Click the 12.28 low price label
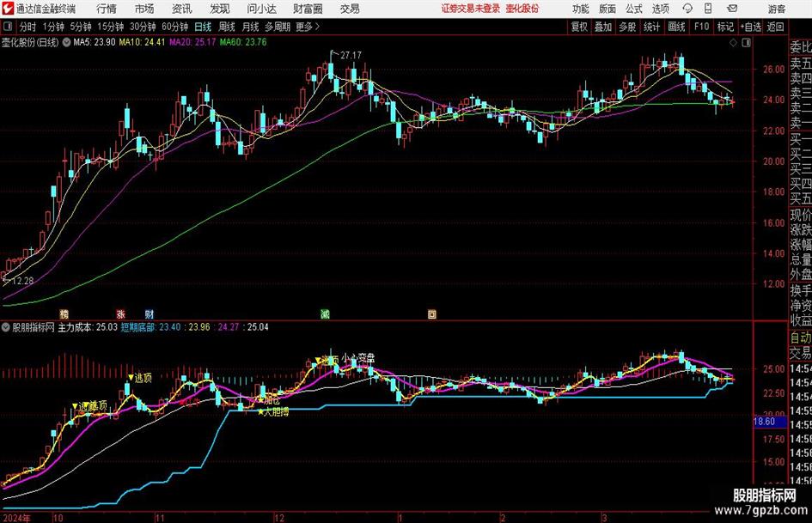This screenshot has width=812, height=523. [23, 281]
